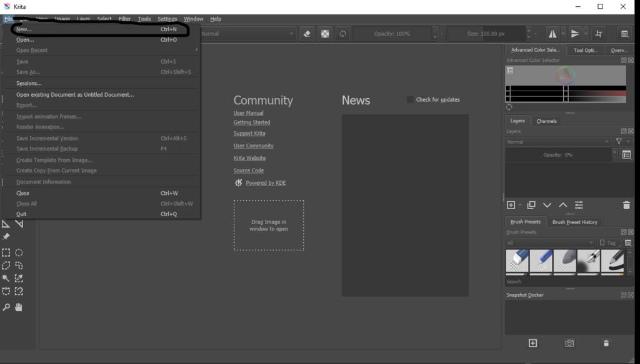Select the Rectangular Selection tool

[x=6, y=253]
